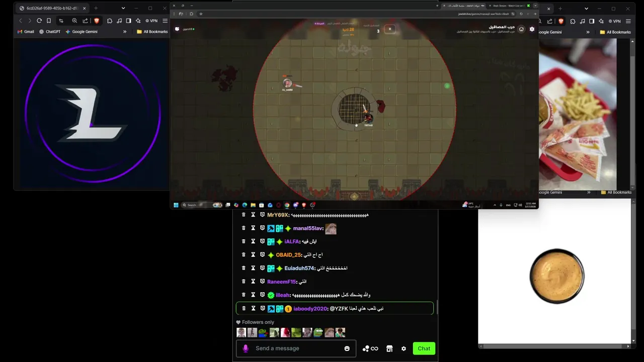Open the tab search dropdown in the left browser
644x362 pixels.
click(x=123, y=8)
